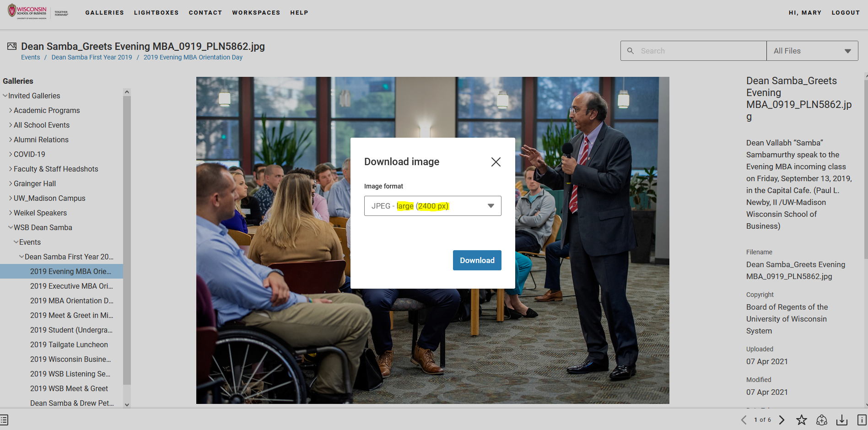Go to previous image arrow
Image resolution: width=868 pixels, height=430 pixels.
(x=744, y=420)
